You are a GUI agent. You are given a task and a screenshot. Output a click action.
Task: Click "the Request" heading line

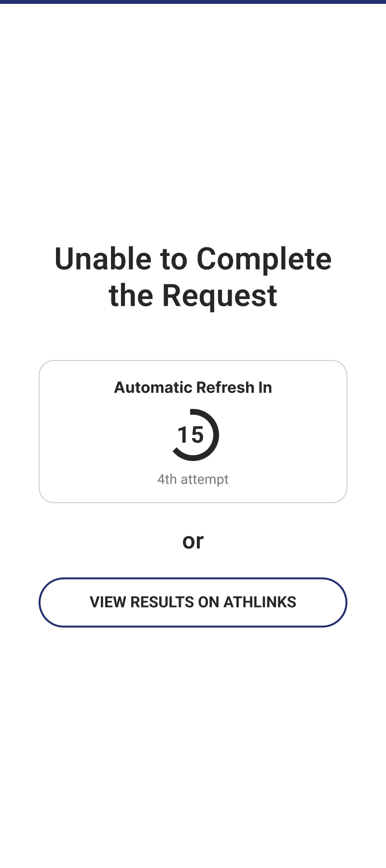193,296
